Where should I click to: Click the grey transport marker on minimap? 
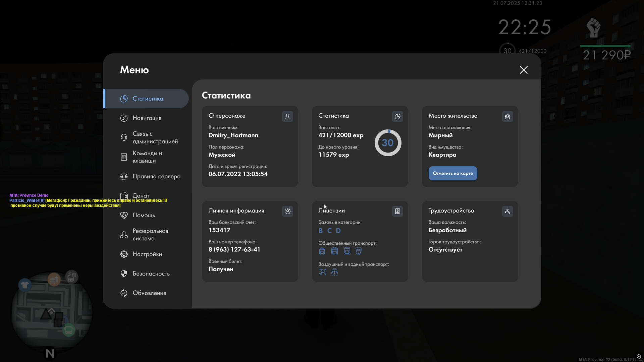(x=71, y=277)
